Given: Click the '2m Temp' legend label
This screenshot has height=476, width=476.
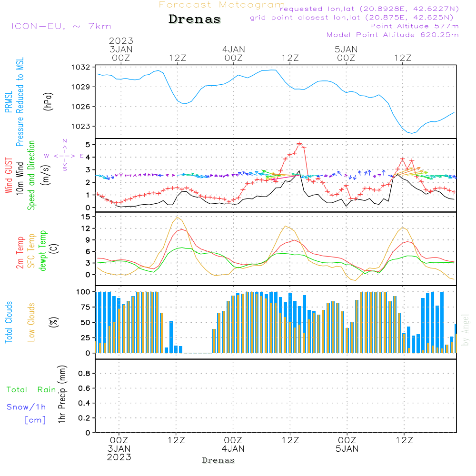Looking at the screenshot, I should tap(20, 253).
